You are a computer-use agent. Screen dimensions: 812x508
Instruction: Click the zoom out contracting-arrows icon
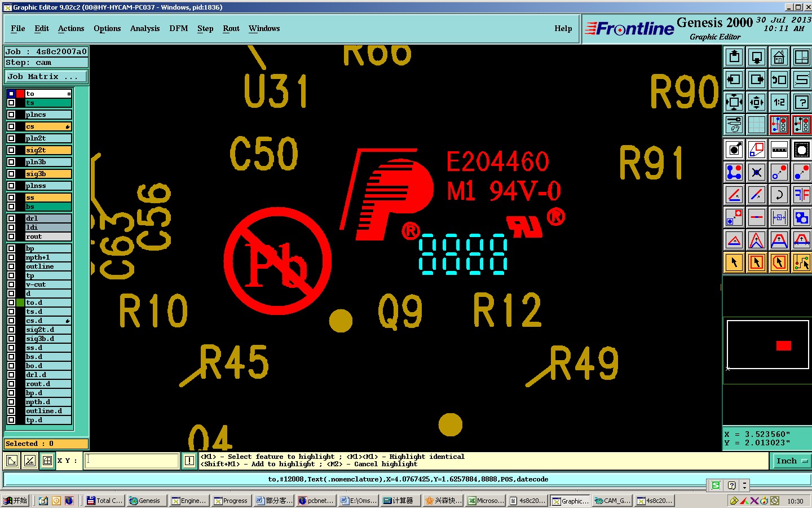point(757,102)
